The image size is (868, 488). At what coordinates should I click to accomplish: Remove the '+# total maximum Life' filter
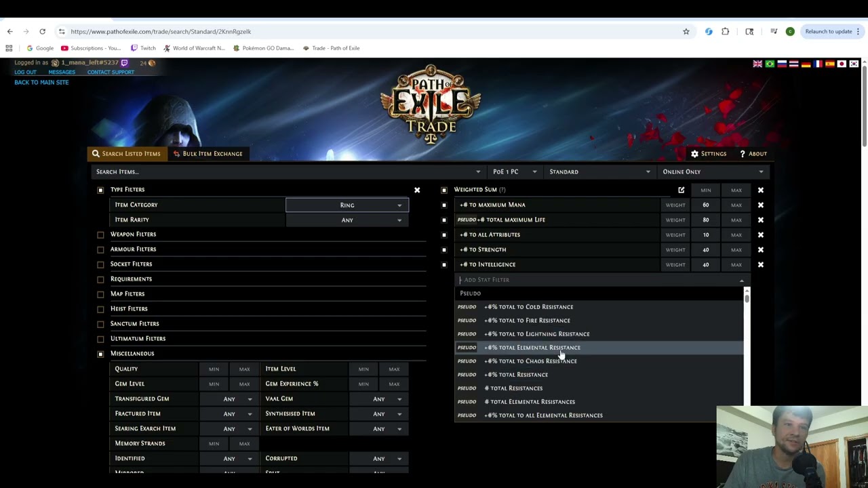pos(761,220)
